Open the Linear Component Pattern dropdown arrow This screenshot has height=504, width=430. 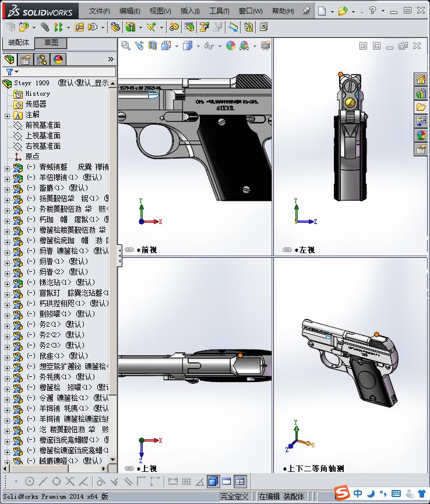pos(68,27)
